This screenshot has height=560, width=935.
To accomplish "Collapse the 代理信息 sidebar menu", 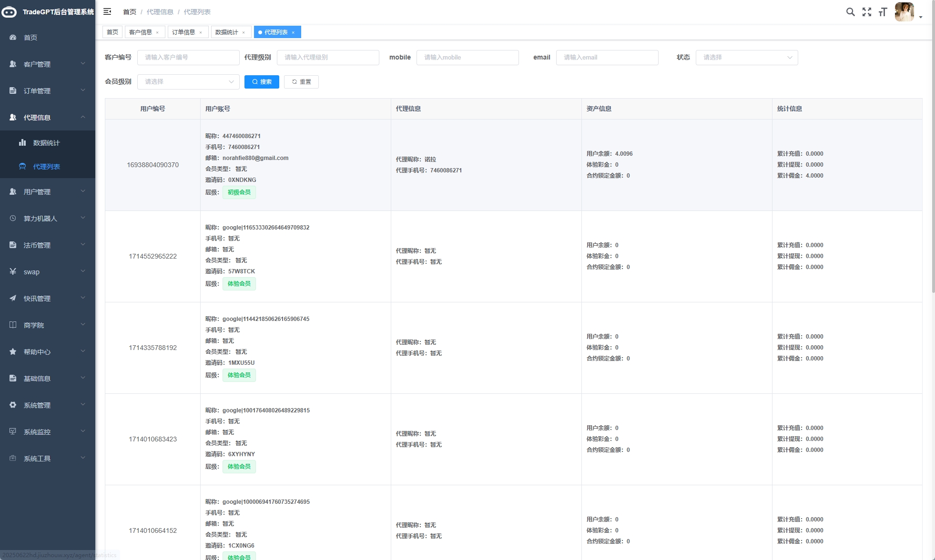I will pos(47,118).
